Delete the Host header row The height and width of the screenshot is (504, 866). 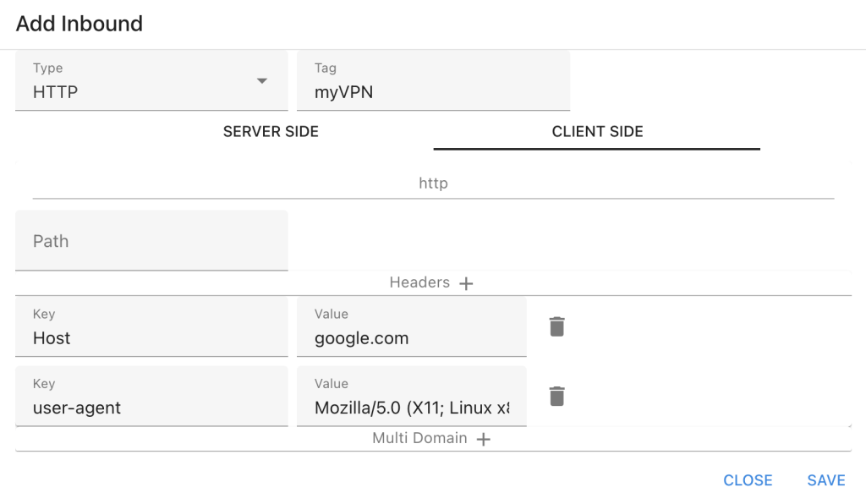coord(556,326)
